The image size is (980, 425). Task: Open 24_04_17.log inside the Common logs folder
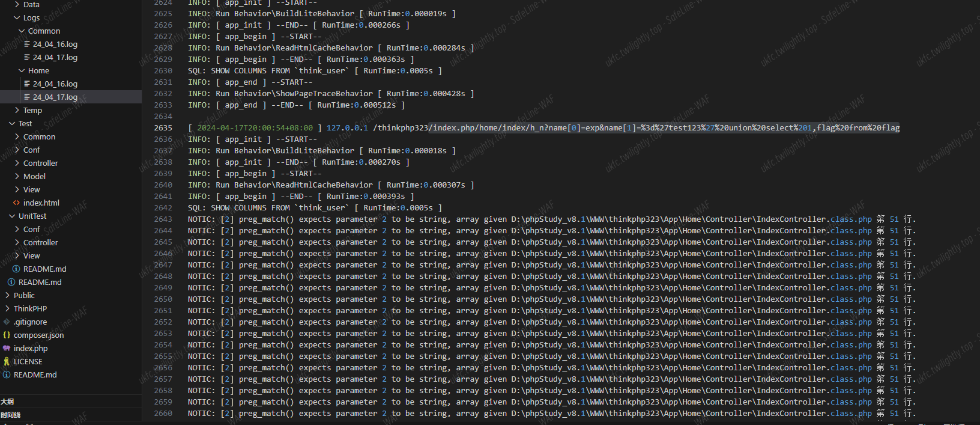[x=55, y=58]
